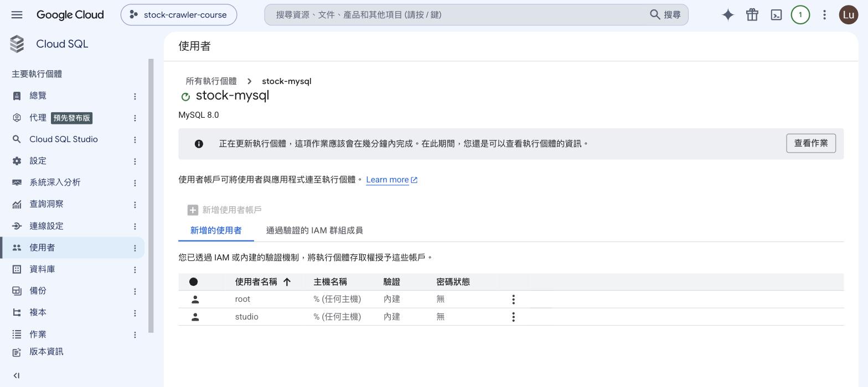The width and height of the screenshot is (868, 387).
Task: Collapse the sidebar with bottom arrow icon
Action: click(17, 375)
